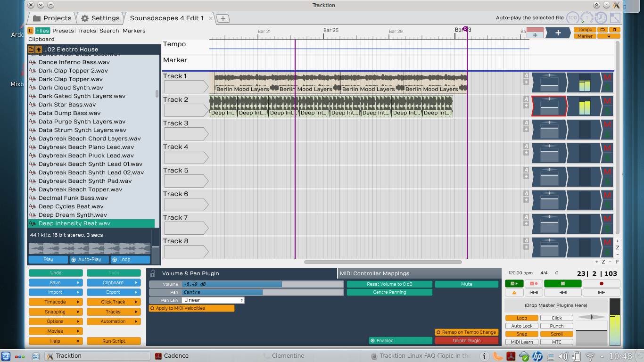Viewport: 644px width, 362px height.
Task: Return to start transport button
Action: coord(534,293)
